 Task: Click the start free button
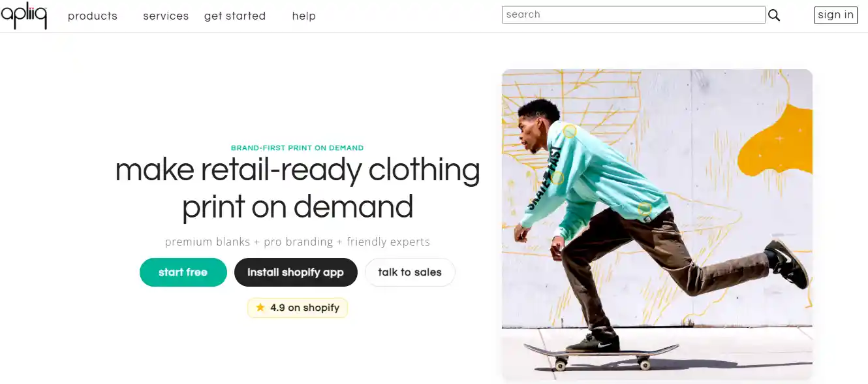click(x=183, y=272)
